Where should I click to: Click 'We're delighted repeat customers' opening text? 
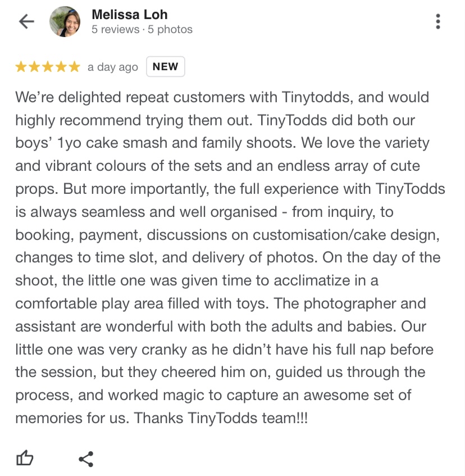click(x=130, y=97)
